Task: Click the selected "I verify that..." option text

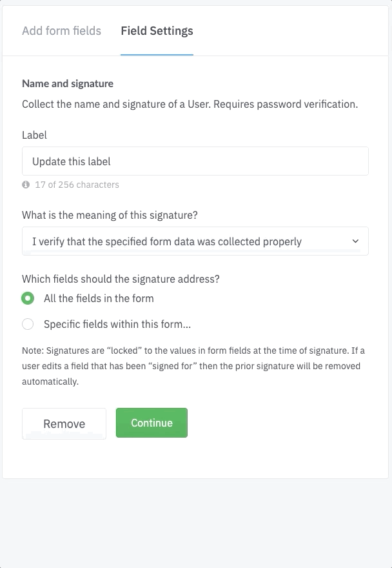Action: tap(166, 241)
